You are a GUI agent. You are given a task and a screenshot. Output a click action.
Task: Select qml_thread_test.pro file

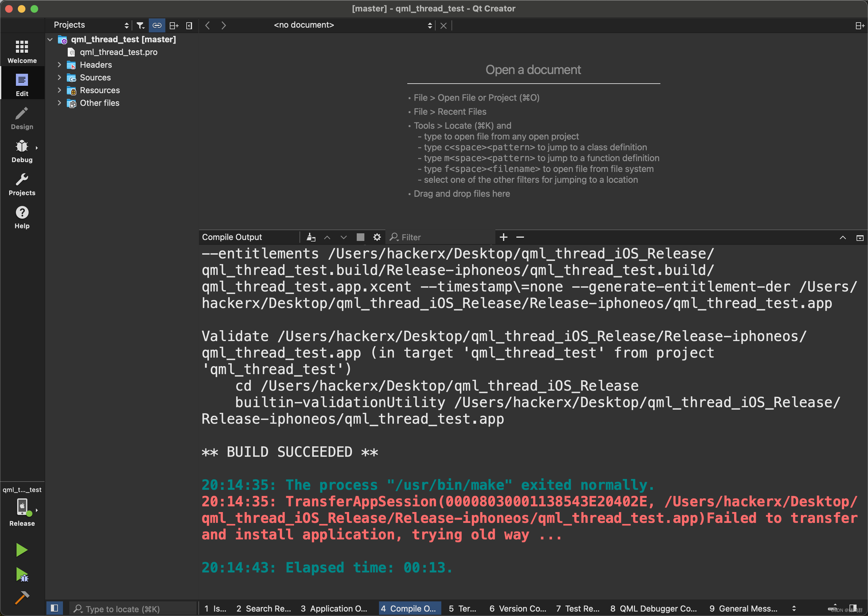coord(118,52)
